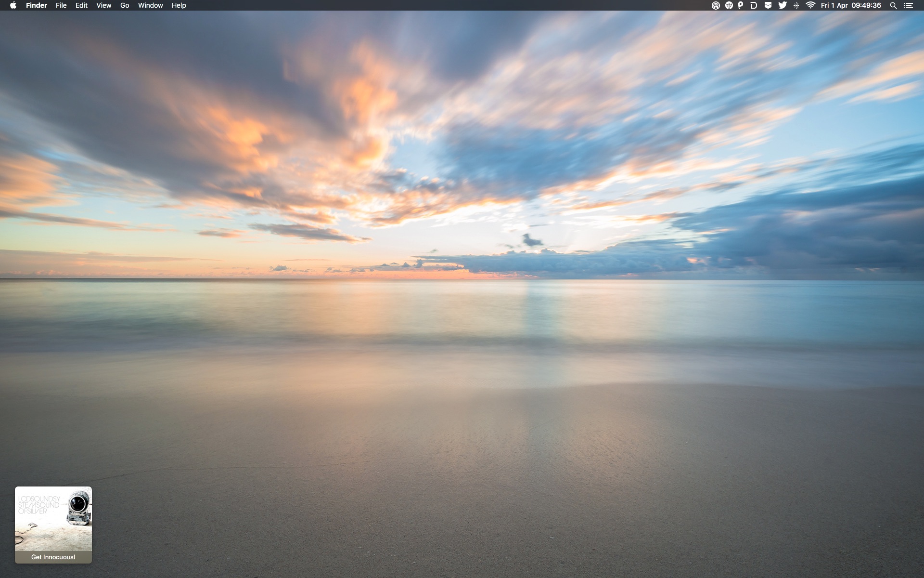Open the File menu
The width and height of the screenshot is (924, 578).
(61, 5)
